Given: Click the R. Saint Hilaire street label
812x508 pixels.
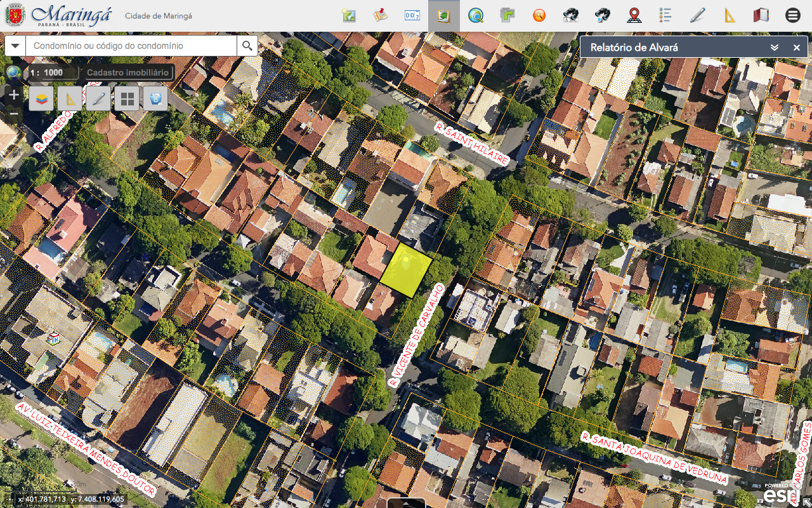Looking at the screenshot, I should [x=471, y=144].
